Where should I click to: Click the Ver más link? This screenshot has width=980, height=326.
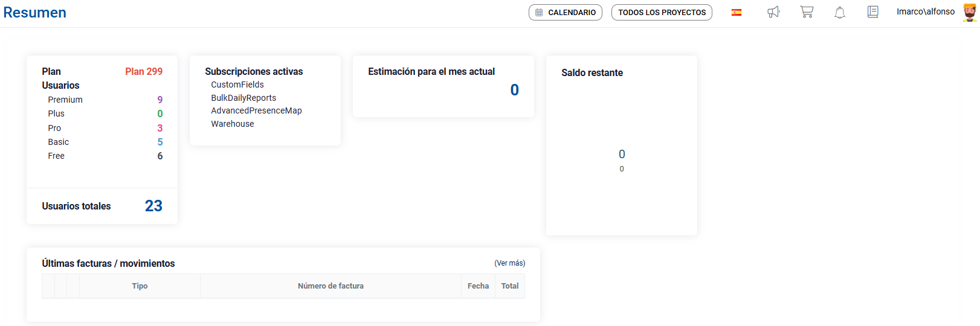tap(510, 263)
